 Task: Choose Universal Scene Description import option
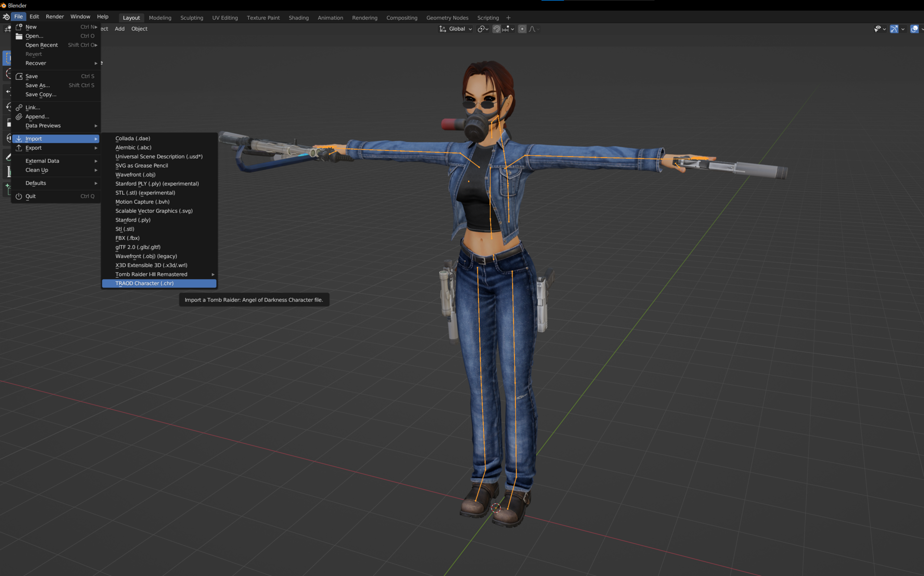pyautogui.click(x=159, y=157)
